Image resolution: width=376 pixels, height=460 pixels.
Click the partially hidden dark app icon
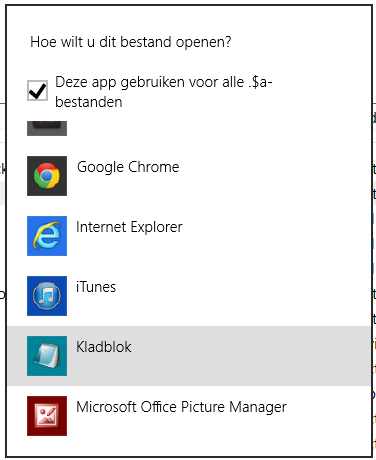47,128
